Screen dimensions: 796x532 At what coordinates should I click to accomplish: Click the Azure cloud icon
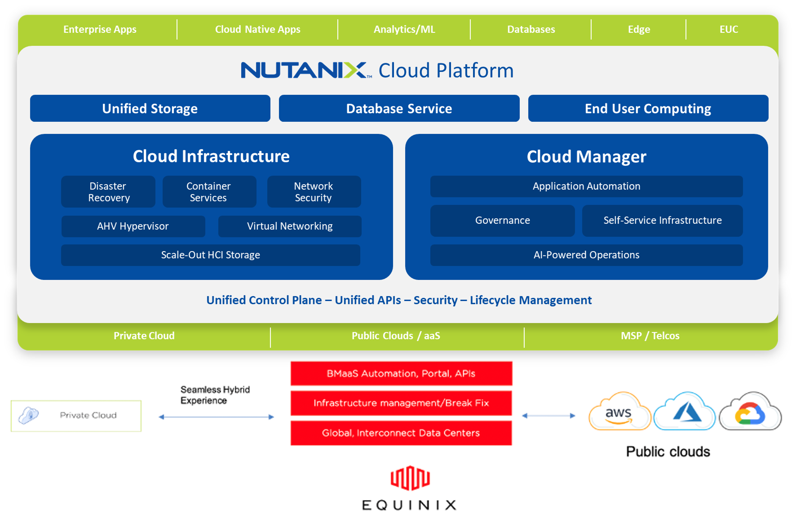[685, 412]
